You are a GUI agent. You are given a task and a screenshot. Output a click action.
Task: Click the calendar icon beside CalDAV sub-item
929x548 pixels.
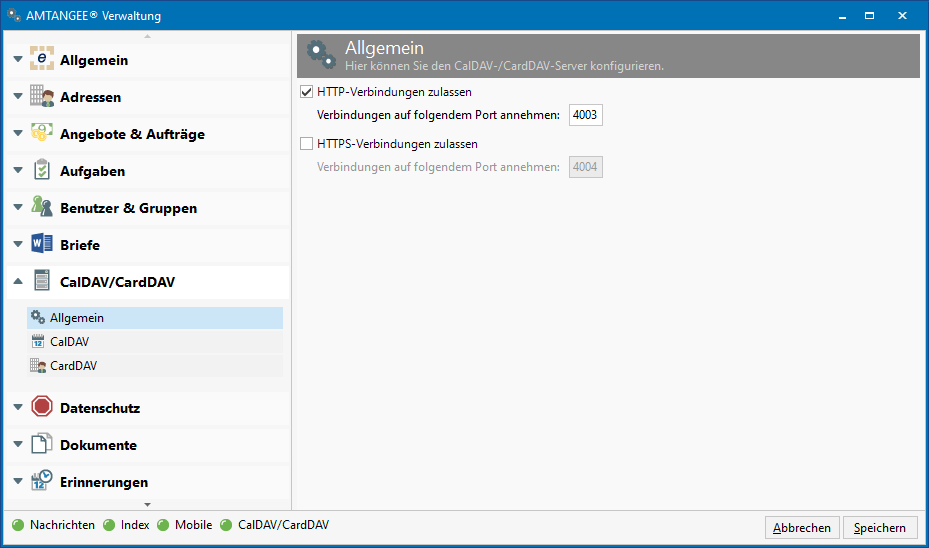tap(38, 341)
